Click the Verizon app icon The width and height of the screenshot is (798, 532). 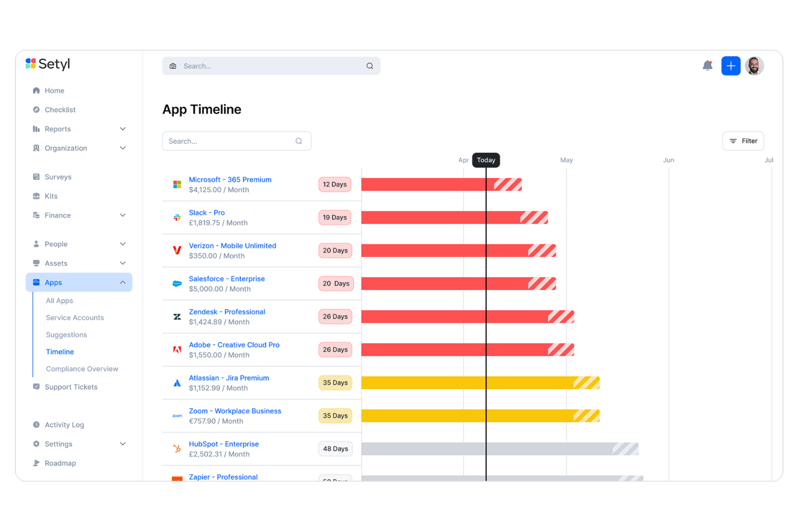click(177, 250)
